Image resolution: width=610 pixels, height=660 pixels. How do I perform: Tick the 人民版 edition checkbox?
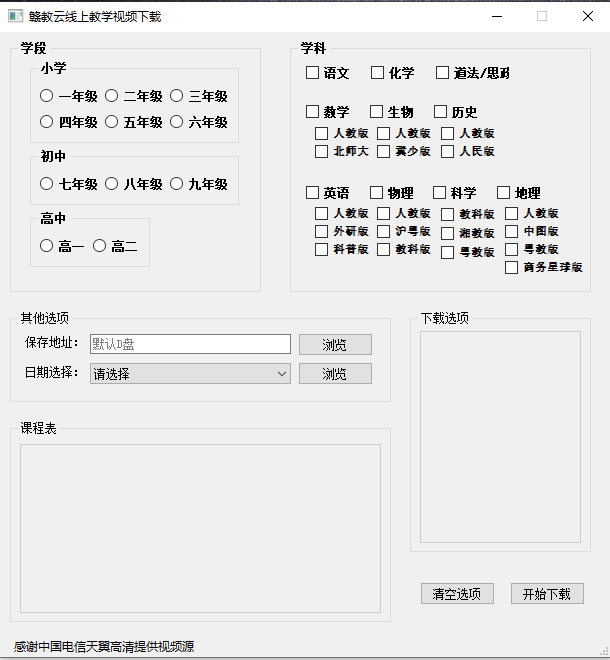point(447,152)
